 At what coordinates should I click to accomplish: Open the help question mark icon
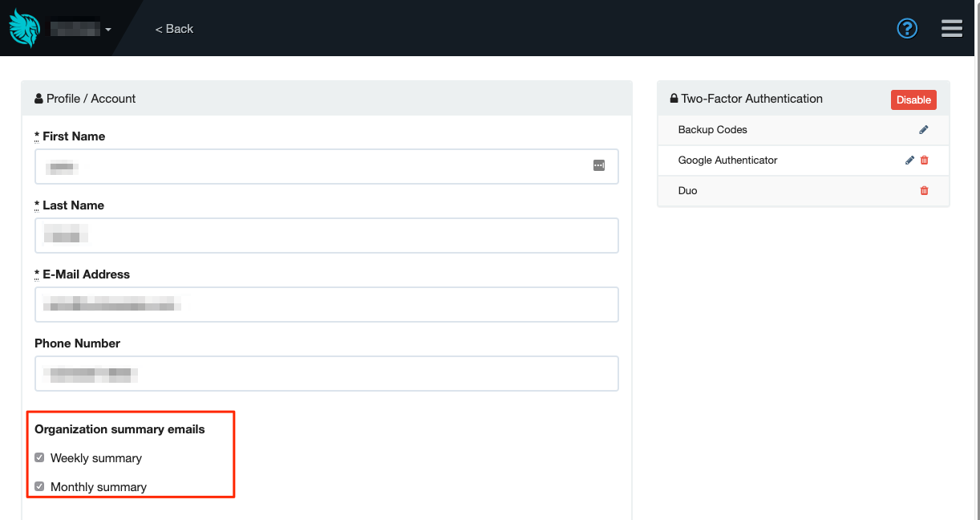click(907, 29)
